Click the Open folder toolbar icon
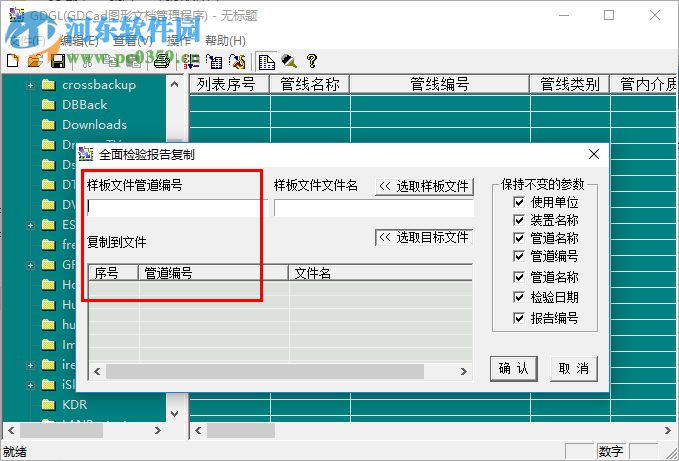 pos(35,61)
